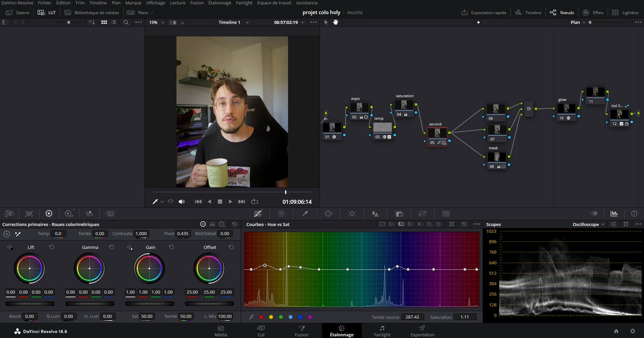The height and width of the screenshot is (338, 644).
Task: Open the split view mode dropdown arrow
Action: tap(182, 23)
